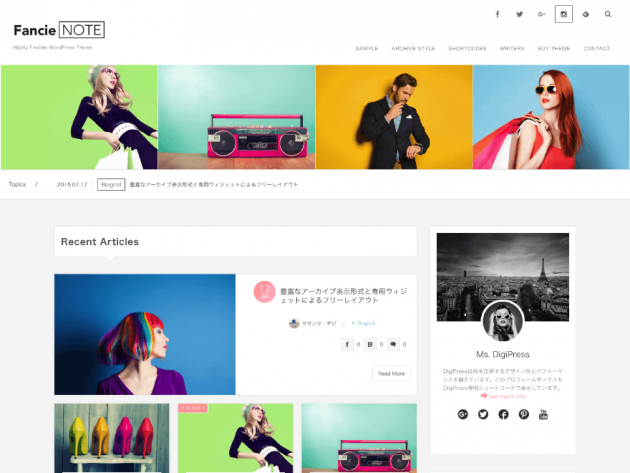Open the Facebook icon in the header
The height and width of the screenshot is (473, 630).
point(497,14)
